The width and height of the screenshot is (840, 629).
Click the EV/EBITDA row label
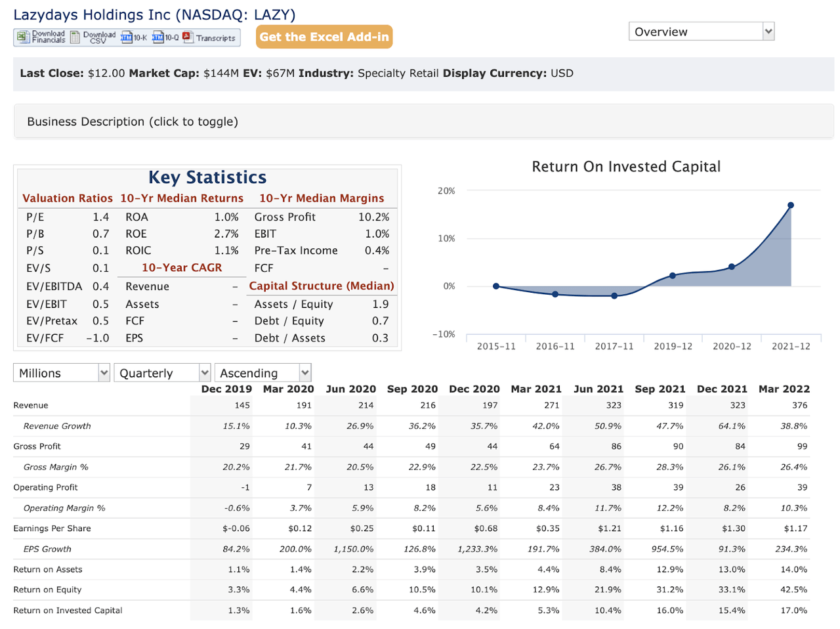pos(54,286)
